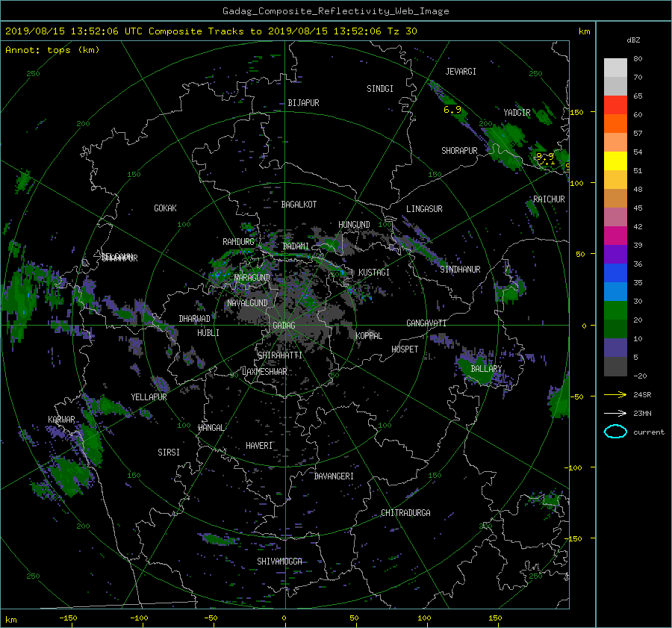The image size is (672, 628).
Task: Select the LAXMESHWAR city label
Action: pyautogui.click(x=264, y=372)
